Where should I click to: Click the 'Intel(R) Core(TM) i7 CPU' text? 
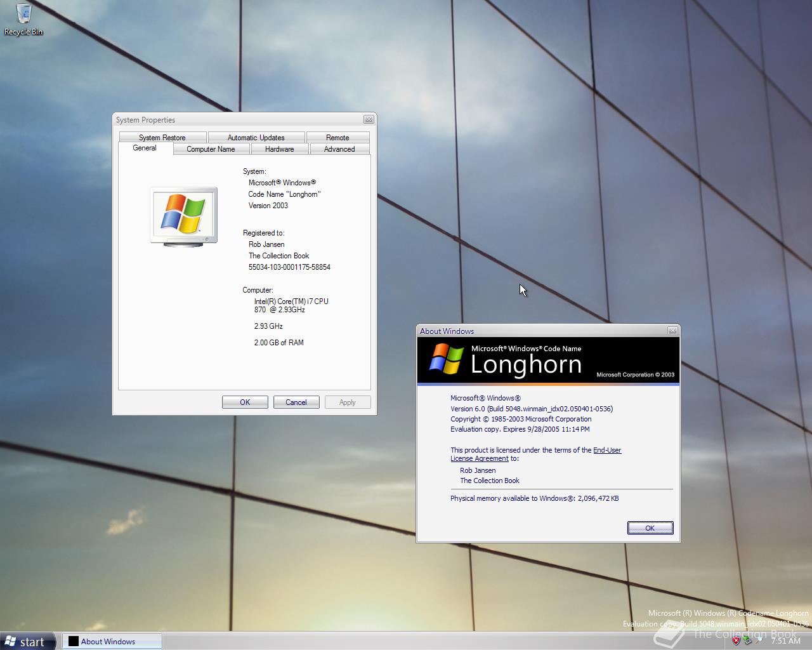tap(291, 302)
